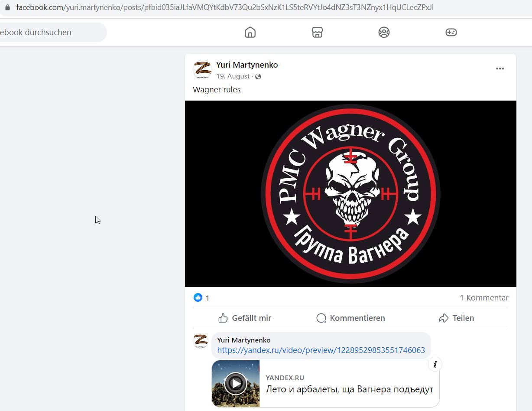Open the Marketplace storefront icon
This screenshot has width=532, height=411.
(x=317, y=33)
